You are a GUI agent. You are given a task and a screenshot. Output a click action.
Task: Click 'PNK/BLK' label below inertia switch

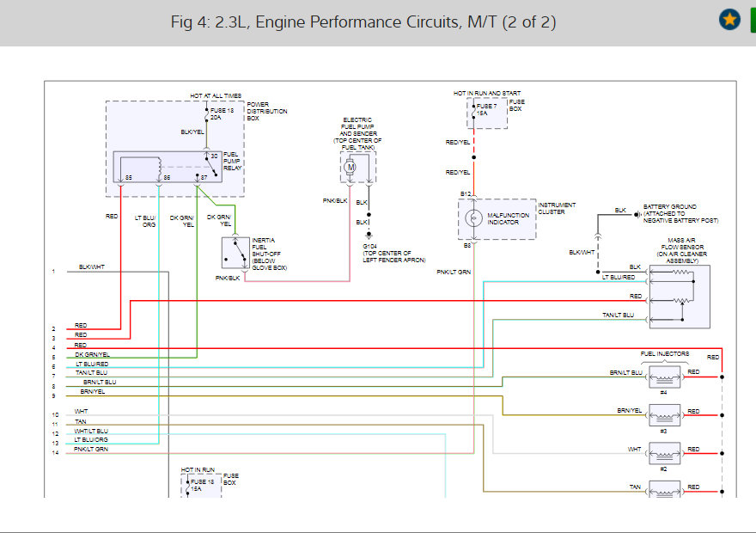[x=228, y=279]
